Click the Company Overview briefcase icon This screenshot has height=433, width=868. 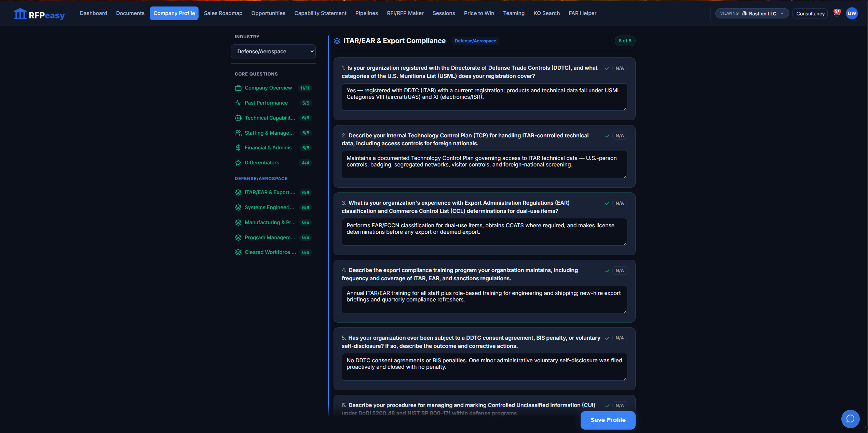pyautogui.click(x=238, y=88)
